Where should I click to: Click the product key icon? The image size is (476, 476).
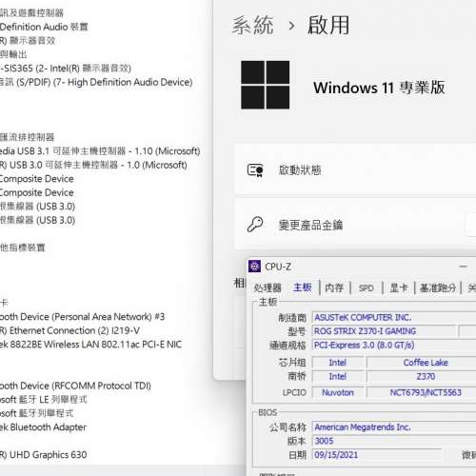tap(255, 225)
